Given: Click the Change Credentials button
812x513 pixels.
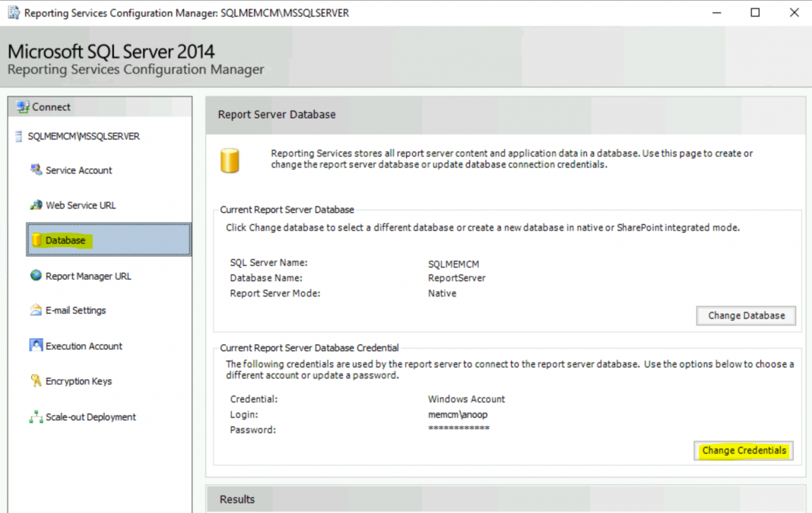Looking at the screenshot, I should [744, 451].
